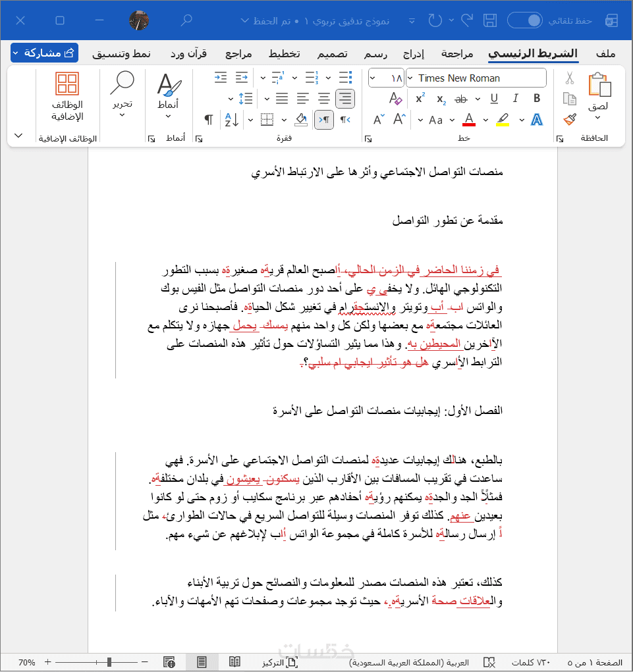Switch to مراجعة Review tab
This screenshot has height=672, width=633.
click(457, 53)
